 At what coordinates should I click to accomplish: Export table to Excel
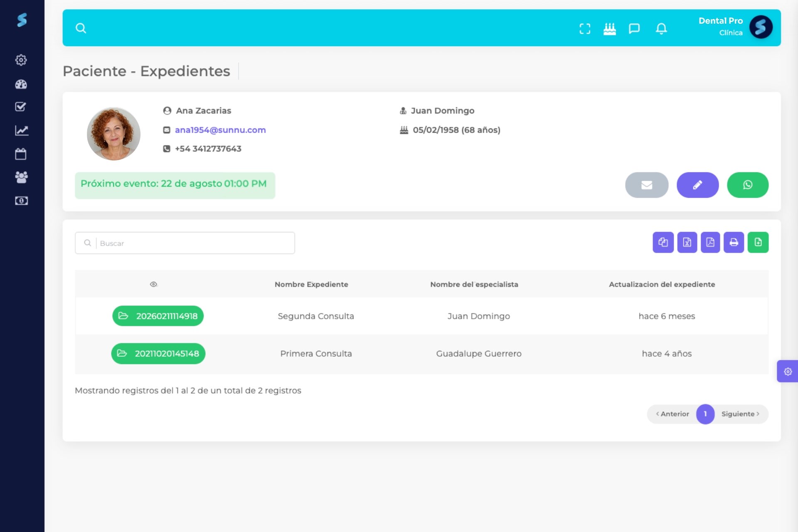(x=687, y=242)
